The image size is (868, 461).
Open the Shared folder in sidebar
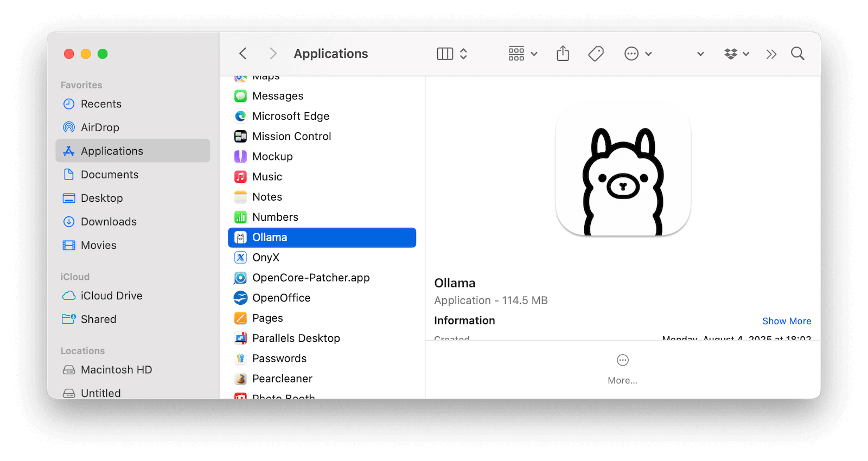(133, 319)
